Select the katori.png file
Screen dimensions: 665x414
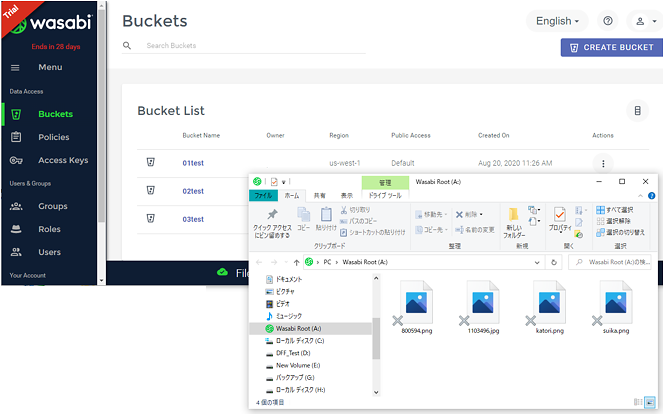click(x=550, y=308)
